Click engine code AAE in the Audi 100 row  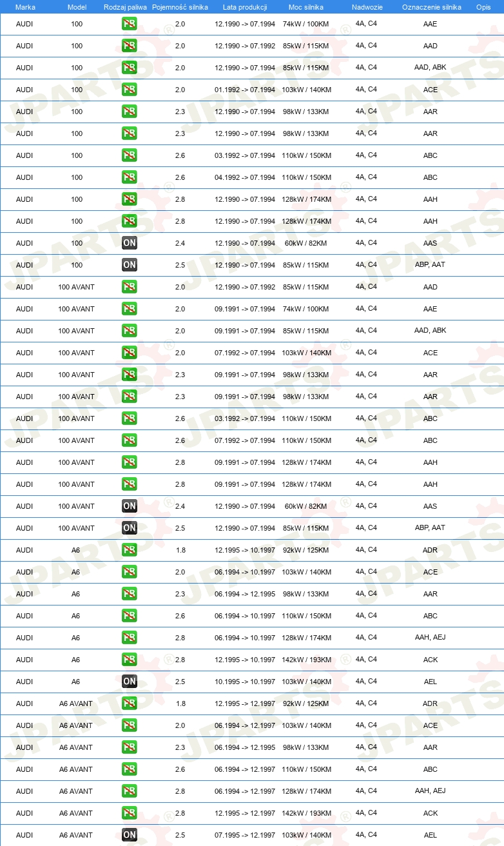[430, 24]
